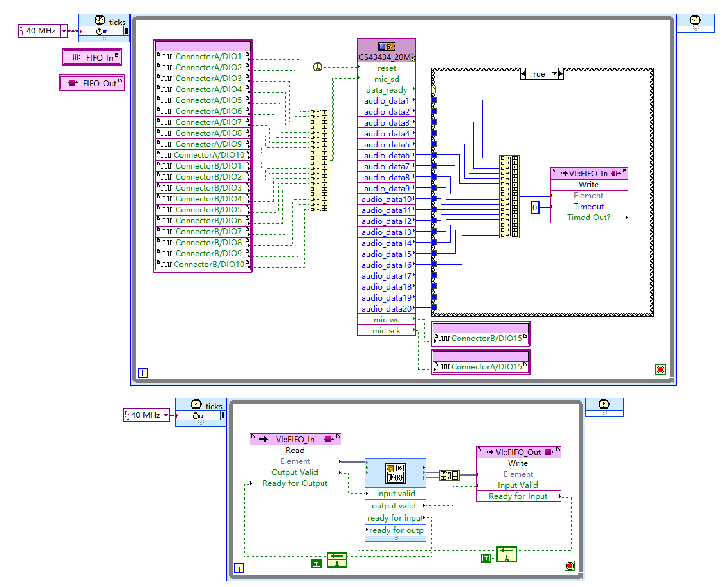Click the left True constant initializer

[316, 564]
